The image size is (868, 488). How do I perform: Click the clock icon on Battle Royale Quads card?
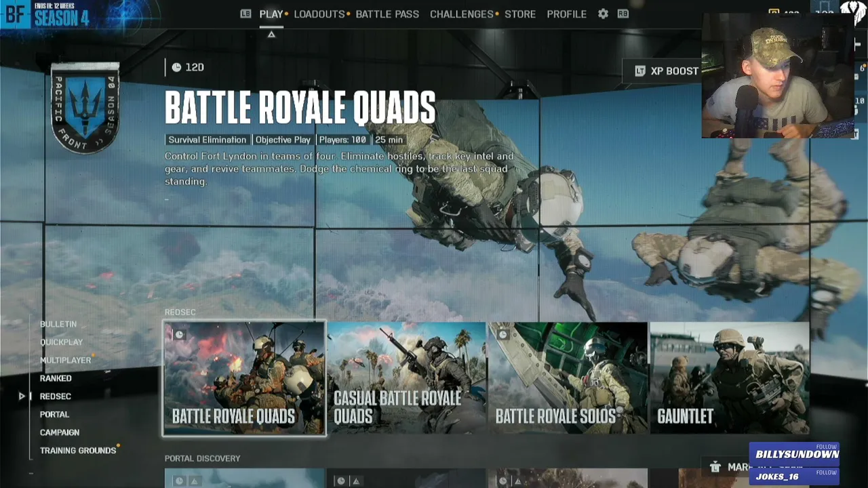click(179, 334)
